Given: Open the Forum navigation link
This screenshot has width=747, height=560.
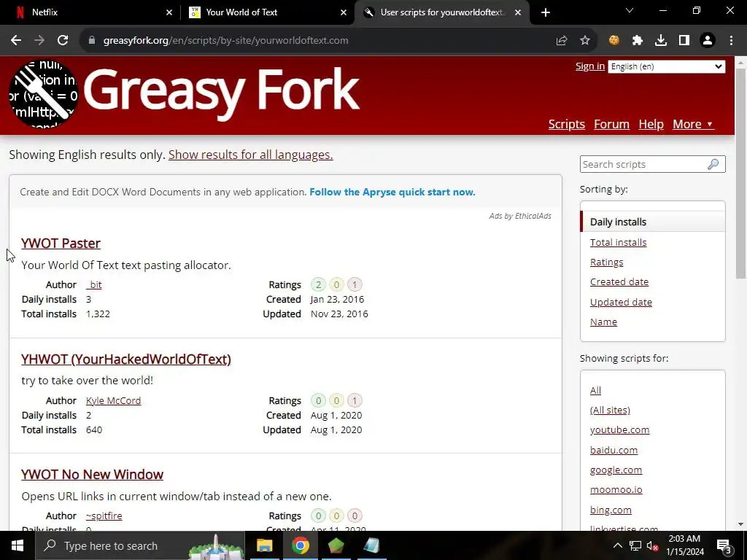Looking at the screenshot, I should click(x=612, y=124).
